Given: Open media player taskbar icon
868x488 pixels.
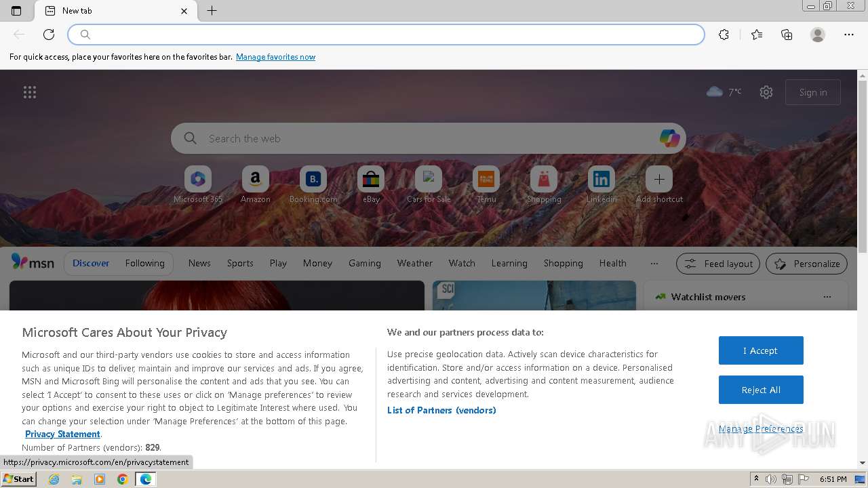Looking at the screenshot, I should [100, 479].
